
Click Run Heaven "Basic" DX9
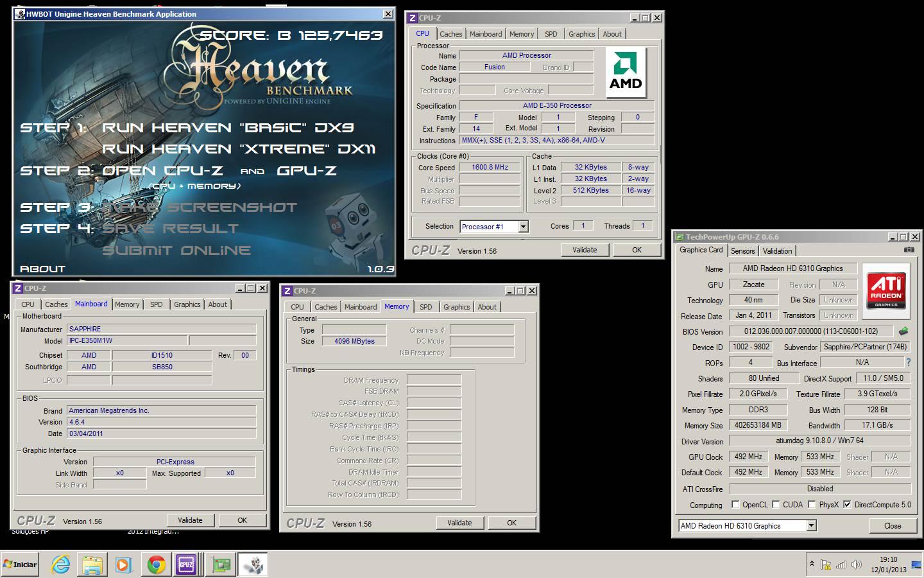coord(228,128)
